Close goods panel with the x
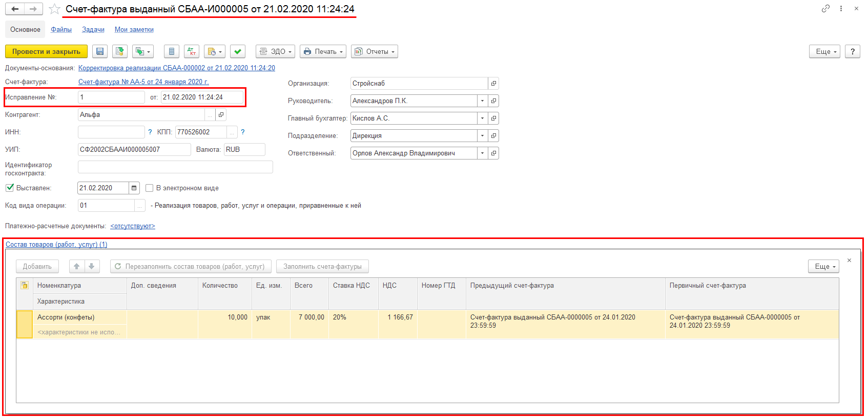 tap(849, 261)
